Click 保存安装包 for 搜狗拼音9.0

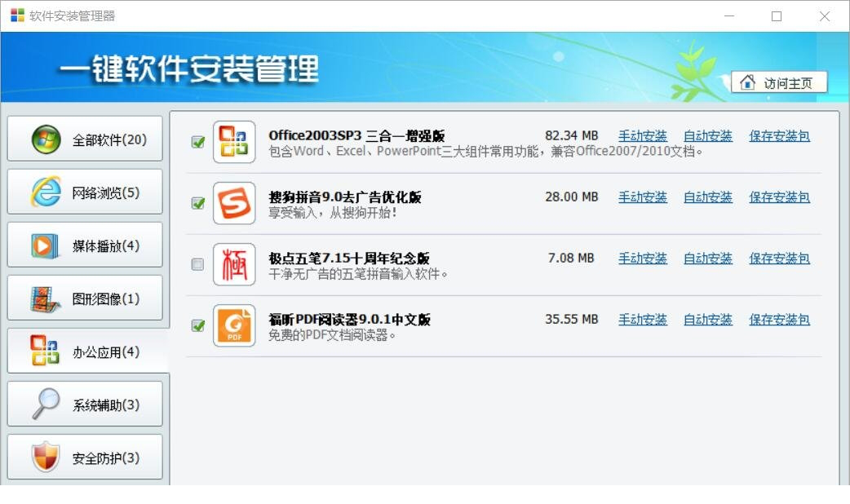coord(780,197)
